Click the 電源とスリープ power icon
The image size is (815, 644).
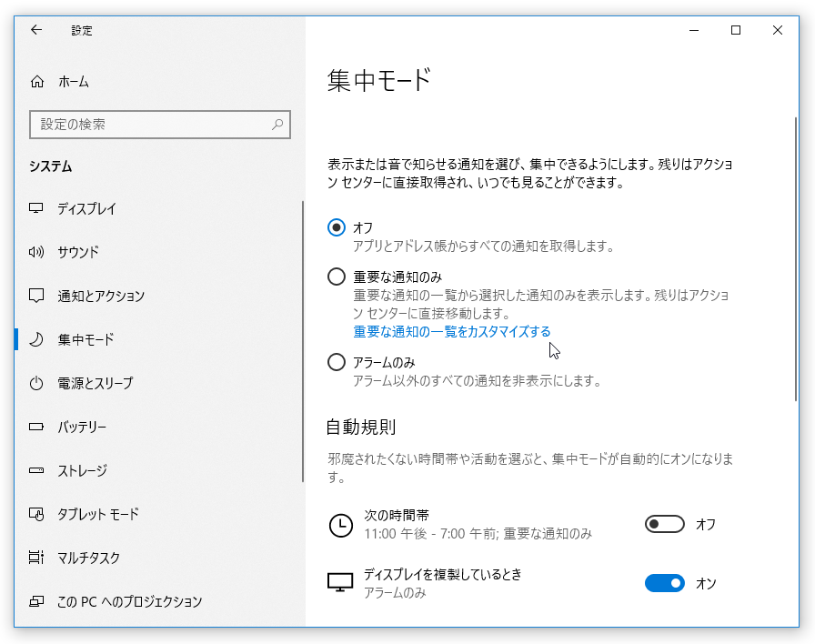tap(35, 383)
